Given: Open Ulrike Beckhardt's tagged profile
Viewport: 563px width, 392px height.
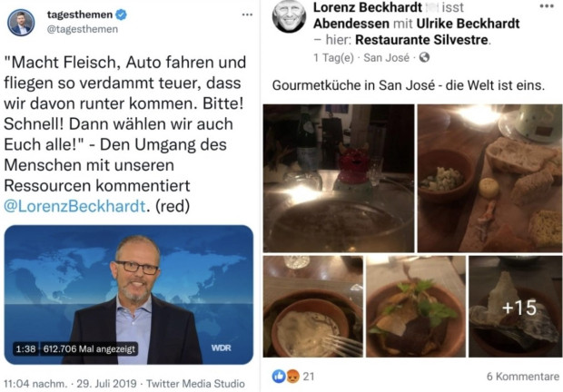Looking at the screenshot, I should (x=468, y=24).
